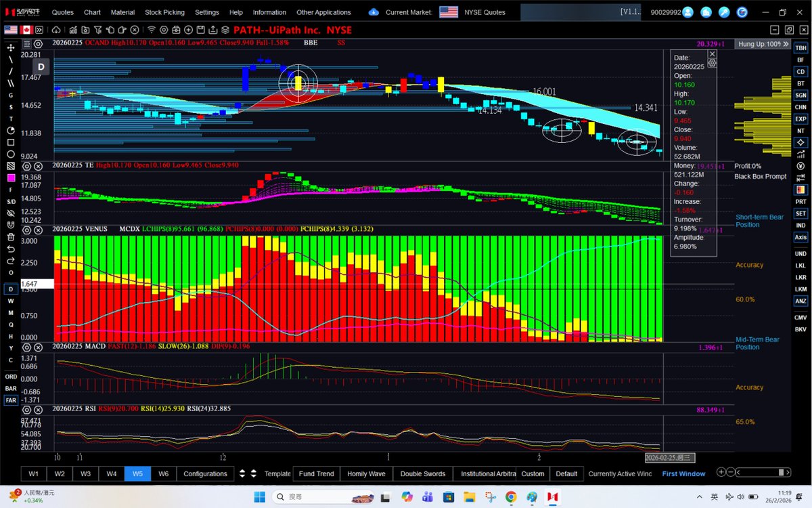Toggle the ANZ button in right sidebar
This screenshot has height=508, width=812.
click(x=800, y=301)
